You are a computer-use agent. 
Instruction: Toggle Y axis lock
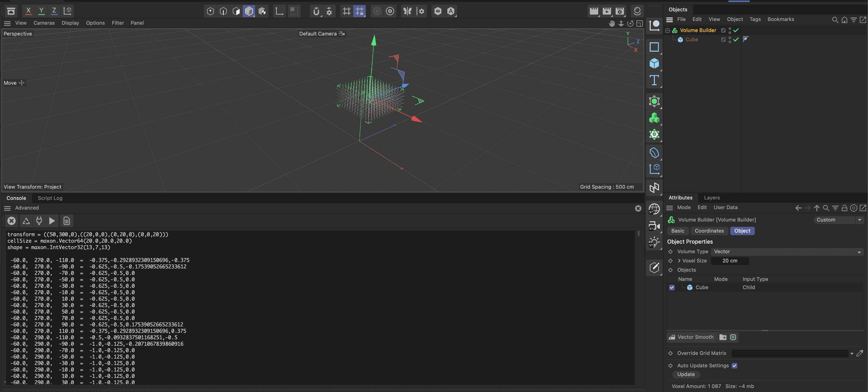[x=41, y=11]
